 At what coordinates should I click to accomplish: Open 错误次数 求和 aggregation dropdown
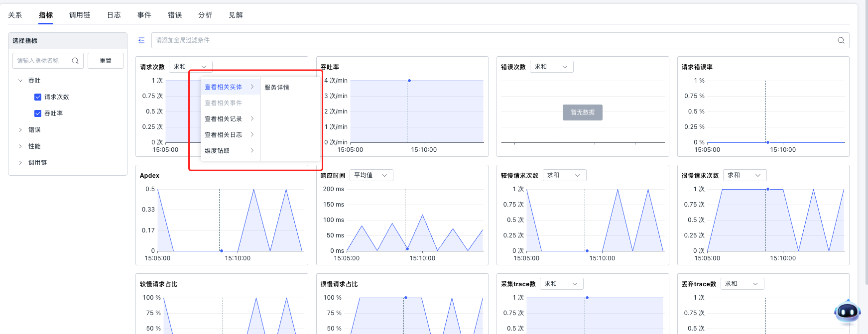(x=551, y=67)
